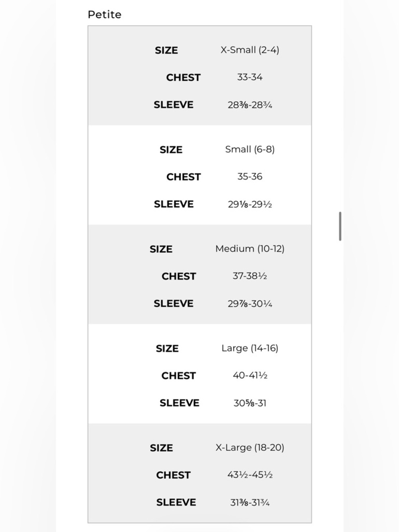Click the 35-36 chest measurement

pyautogui.click(x=250, y=177)
